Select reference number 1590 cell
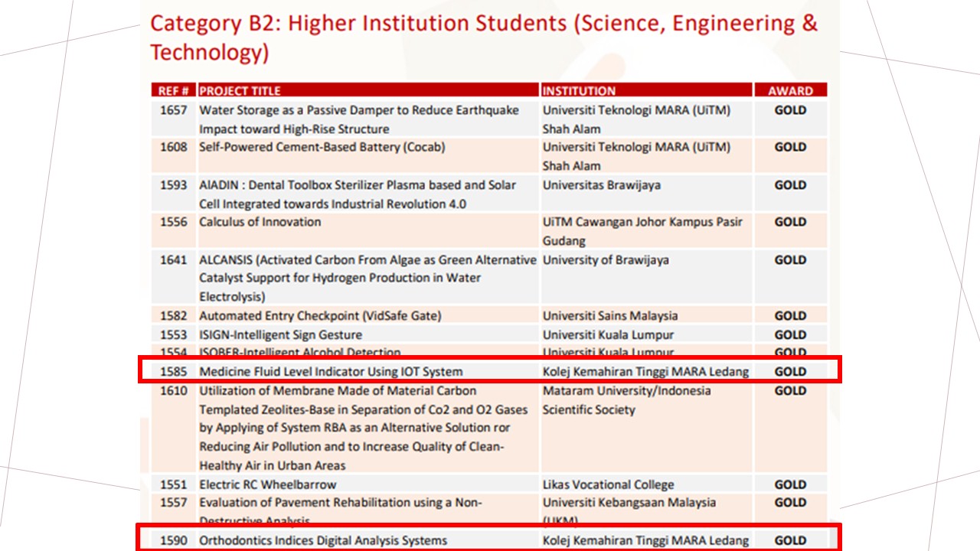 click(x=173, y=540)
